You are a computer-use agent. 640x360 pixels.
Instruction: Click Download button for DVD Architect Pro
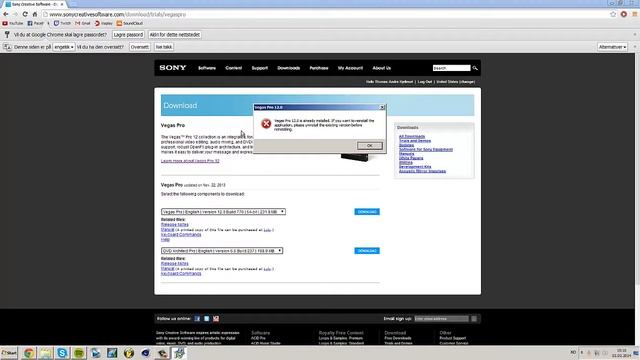click(367, 251)
